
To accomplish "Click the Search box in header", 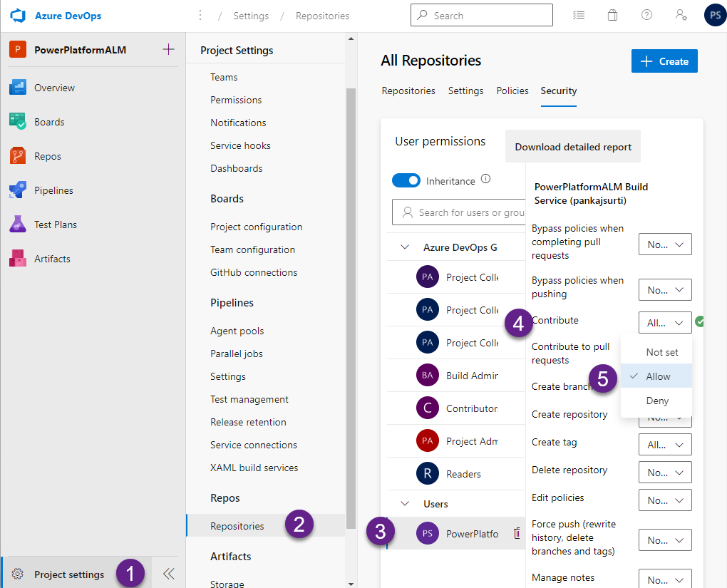I will coord(481,15).
